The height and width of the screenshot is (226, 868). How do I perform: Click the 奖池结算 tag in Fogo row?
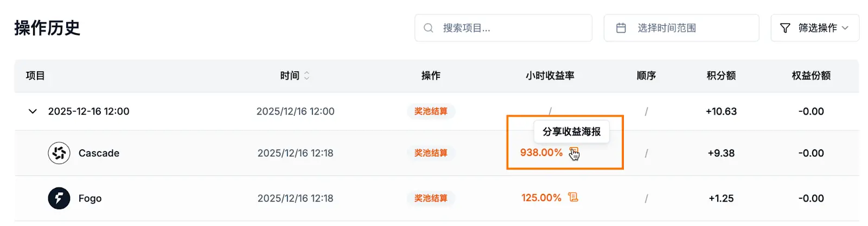tap(431, 198)
